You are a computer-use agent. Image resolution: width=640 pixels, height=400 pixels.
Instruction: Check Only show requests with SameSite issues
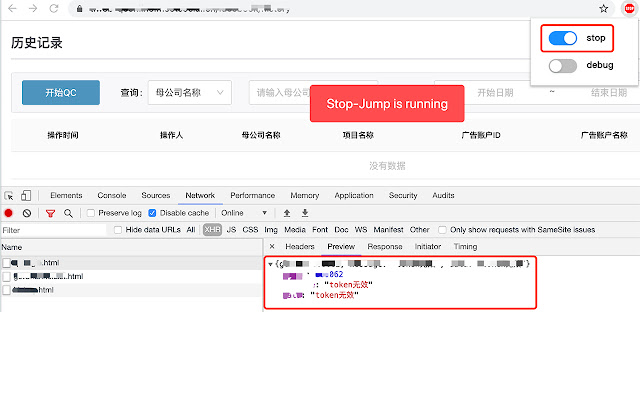442,230
